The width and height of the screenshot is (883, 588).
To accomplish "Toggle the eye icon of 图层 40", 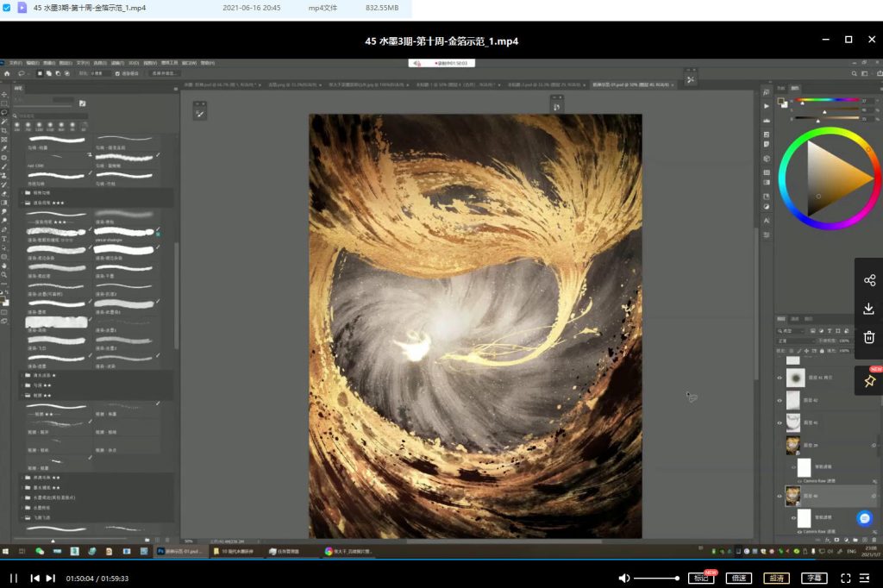I will (780, 496).
